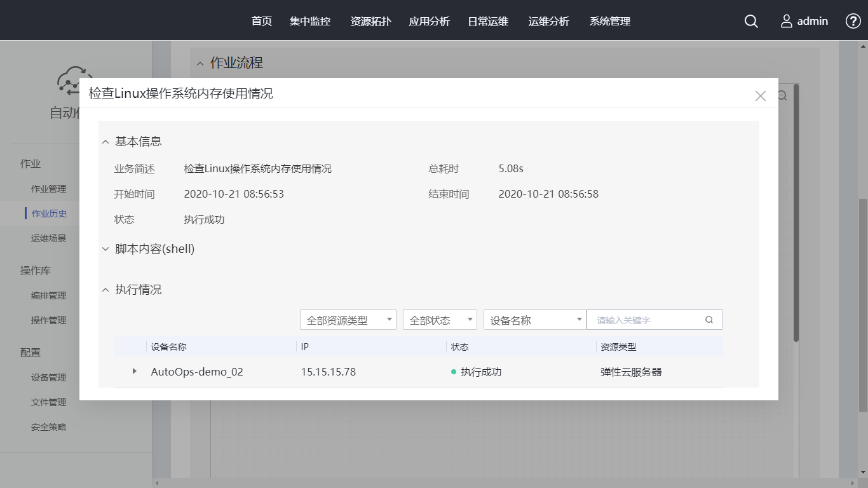
Task: Open the 系统管理 top menu
Action: 610,22
